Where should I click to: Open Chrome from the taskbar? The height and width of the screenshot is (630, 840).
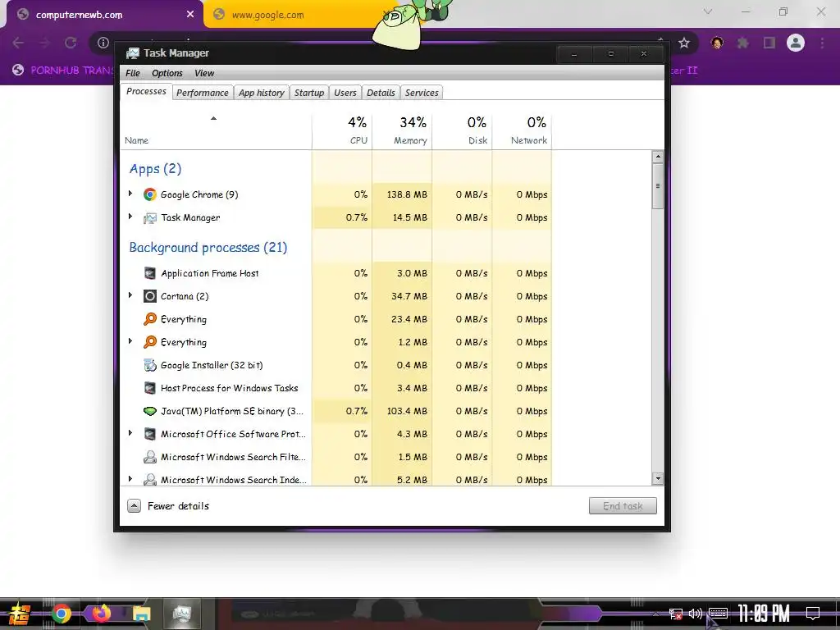point(61,614)
